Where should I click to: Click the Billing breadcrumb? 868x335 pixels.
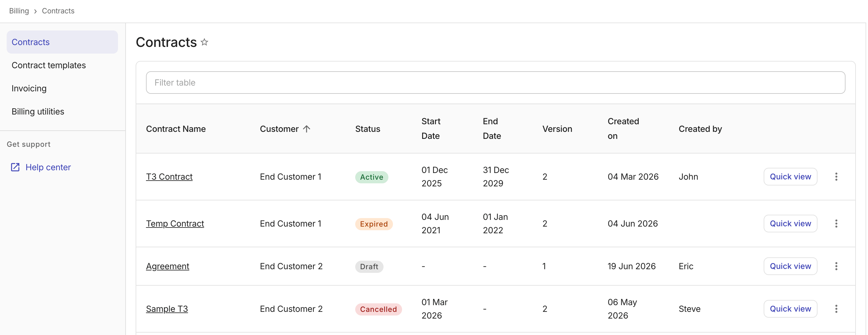coord(19,11)
